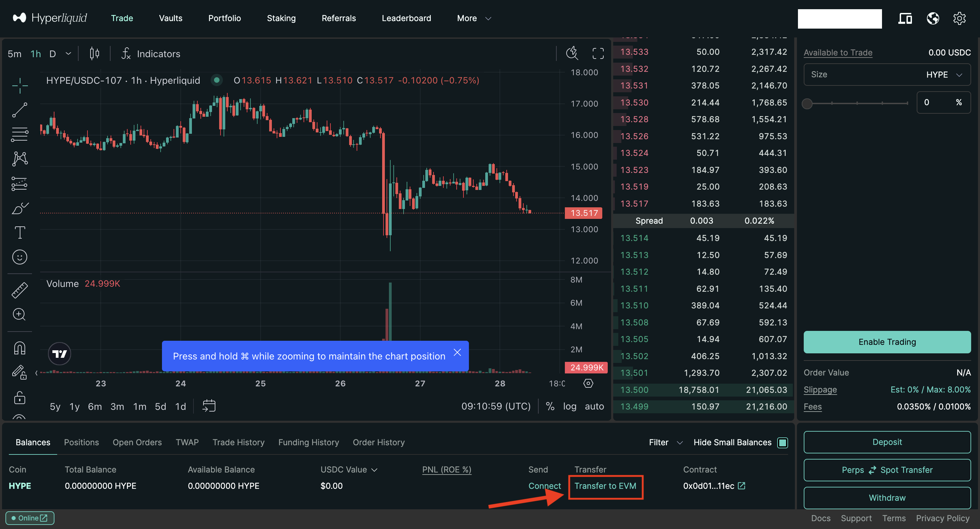
Task: Open the device download icon
Action: pyautogui.click(x=905, y=18)
